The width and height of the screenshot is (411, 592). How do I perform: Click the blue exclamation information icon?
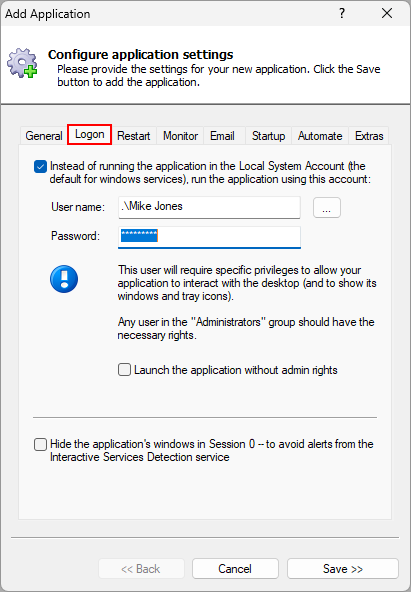click(64, 279)
